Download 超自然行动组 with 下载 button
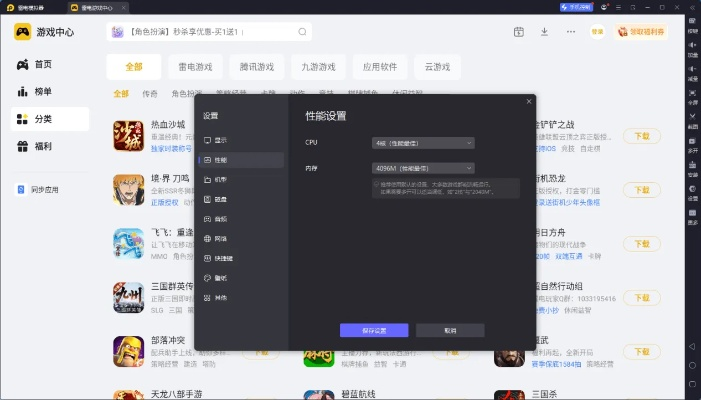Screen dimensions: 701x400 (x=642, y=298)
